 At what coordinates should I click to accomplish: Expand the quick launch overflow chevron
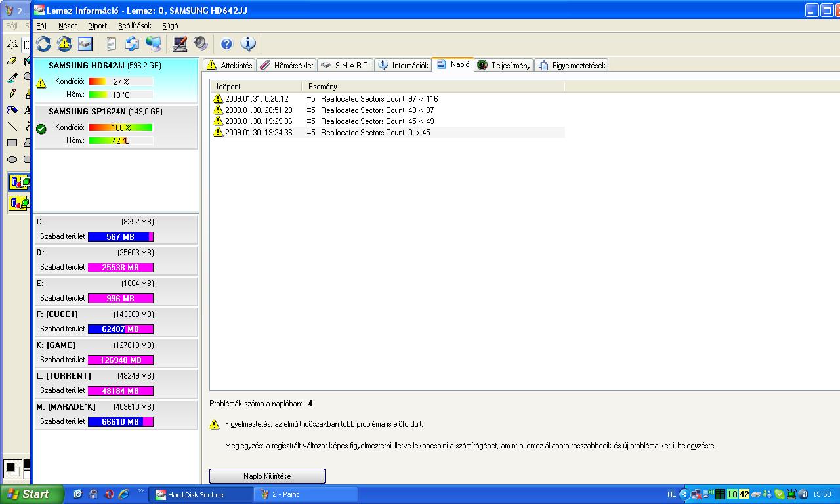click(140, 491)
